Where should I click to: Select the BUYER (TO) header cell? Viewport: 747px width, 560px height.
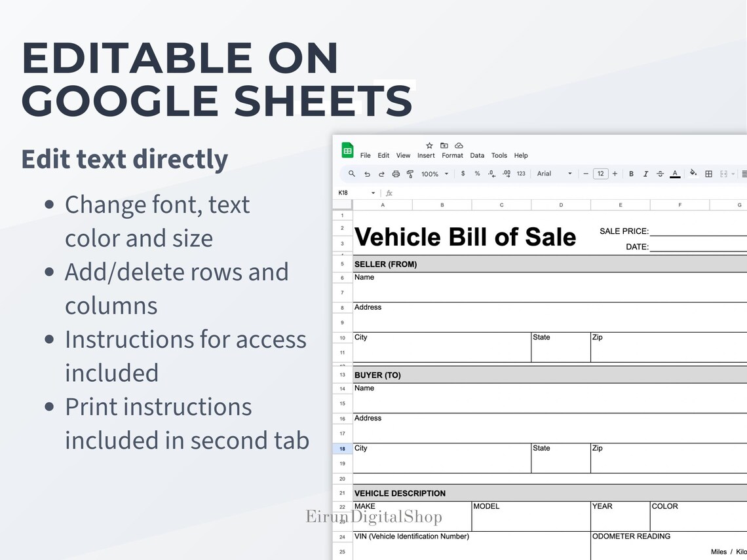[x=550, y=375]
